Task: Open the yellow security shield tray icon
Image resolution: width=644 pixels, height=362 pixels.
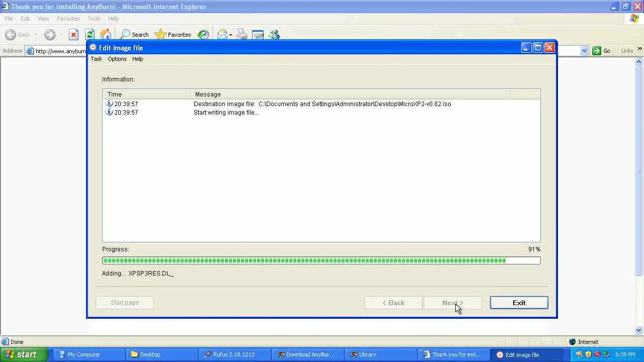Action: coord(588,354)
